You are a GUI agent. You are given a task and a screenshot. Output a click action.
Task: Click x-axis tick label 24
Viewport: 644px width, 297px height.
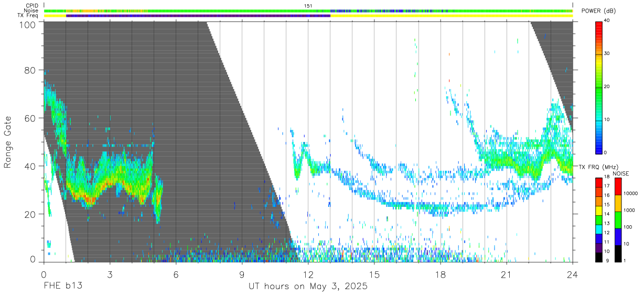pos(572,274)
